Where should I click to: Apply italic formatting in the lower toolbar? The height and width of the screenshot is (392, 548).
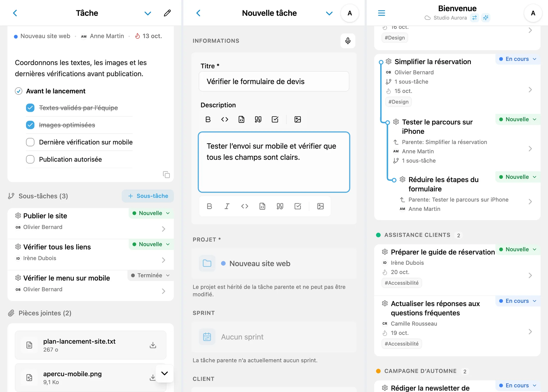pyautogui.click(x=227, y=206)
